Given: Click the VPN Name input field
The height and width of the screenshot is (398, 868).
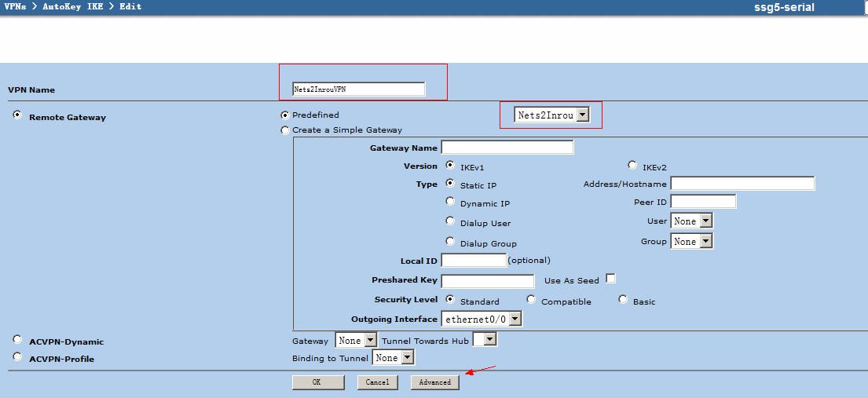Looking at the screenshot, I should [x=358, y=89].
